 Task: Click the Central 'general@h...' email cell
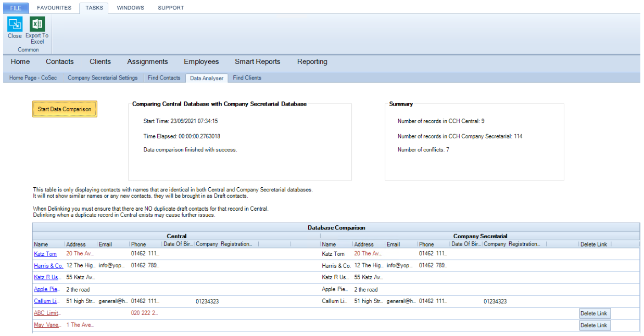113,301
